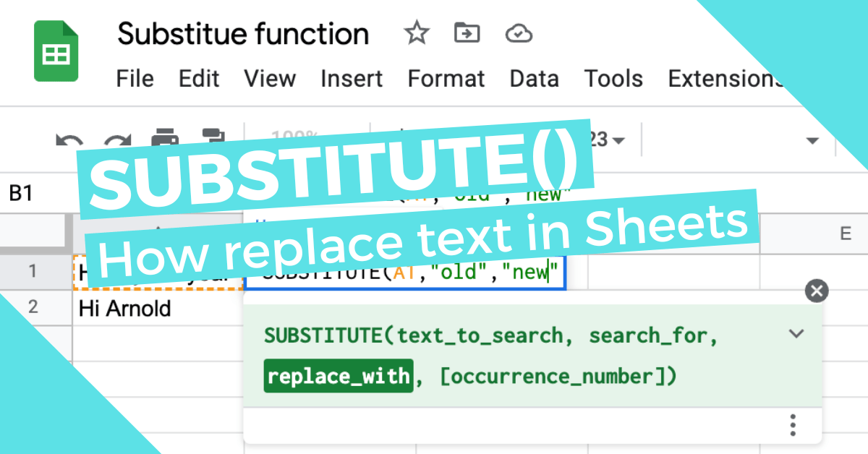This screenshot has height=454, width=868.
Task: Open the File menu
Action: [x=135, y=80]
